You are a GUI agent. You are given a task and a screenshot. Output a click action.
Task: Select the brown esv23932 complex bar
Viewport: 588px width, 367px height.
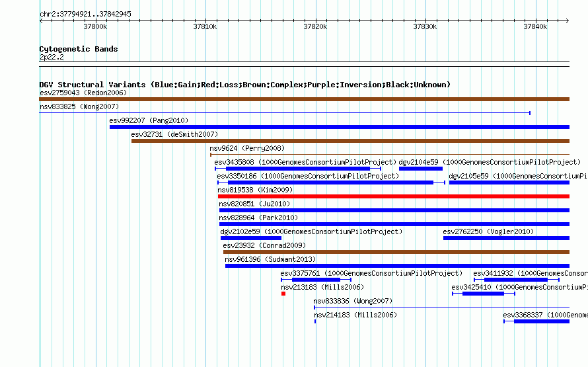click(396, 252)
